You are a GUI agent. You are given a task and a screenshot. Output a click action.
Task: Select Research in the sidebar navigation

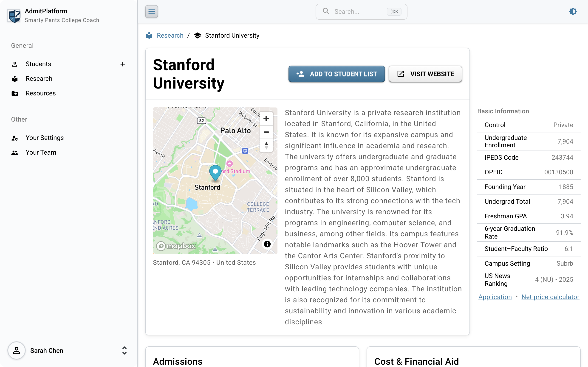pyautogui.click(x=39, y=78)
